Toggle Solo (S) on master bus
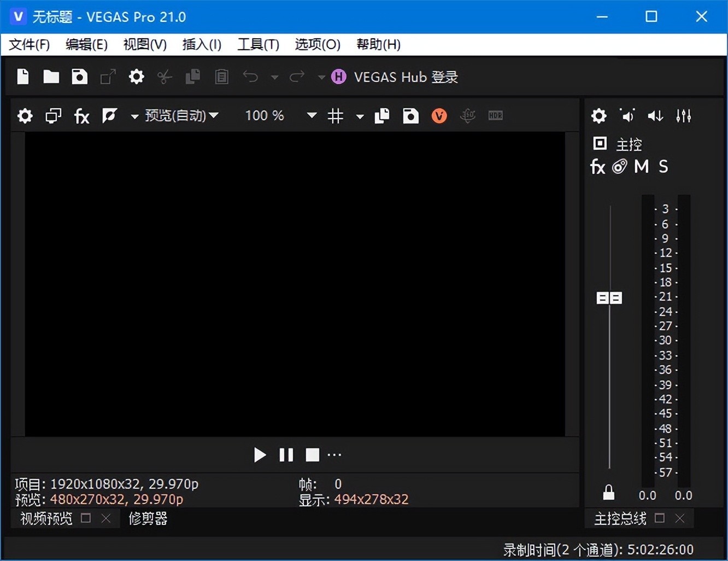Image resolution: width=728 pixels, height=561 pixels. point(663,167)
